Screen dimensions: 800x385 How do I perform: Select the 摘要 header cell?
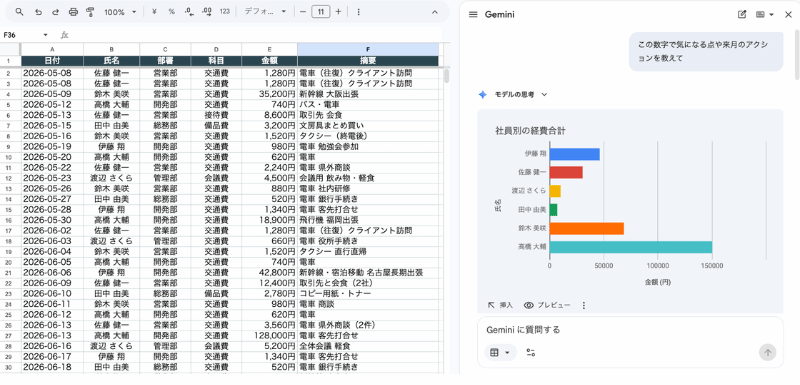[x=368, y=61]
